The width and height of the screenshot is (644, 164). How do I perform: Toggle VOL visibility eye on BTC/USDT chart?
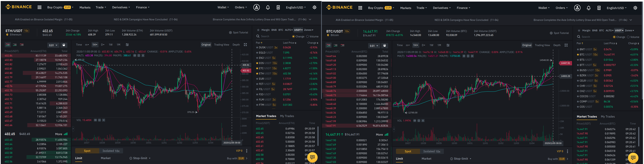coord(415,121)
